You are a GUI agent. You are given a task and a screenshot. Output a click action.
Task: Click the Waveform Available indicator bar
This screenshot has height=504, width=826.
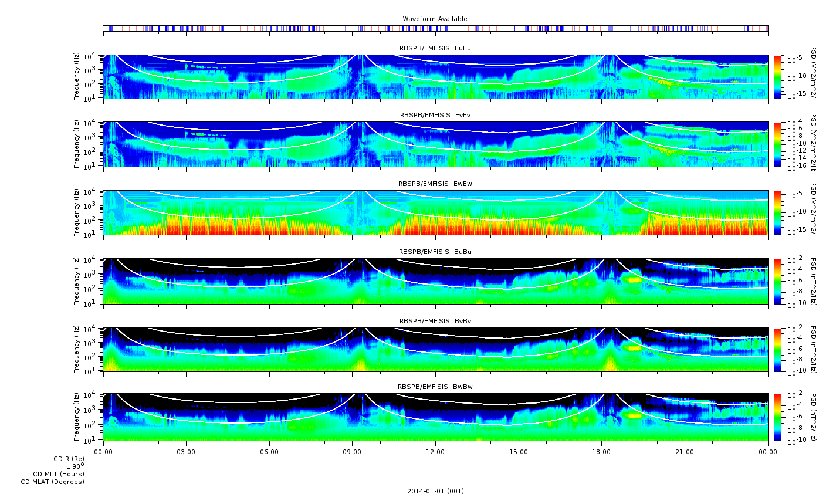click(435, 28)
